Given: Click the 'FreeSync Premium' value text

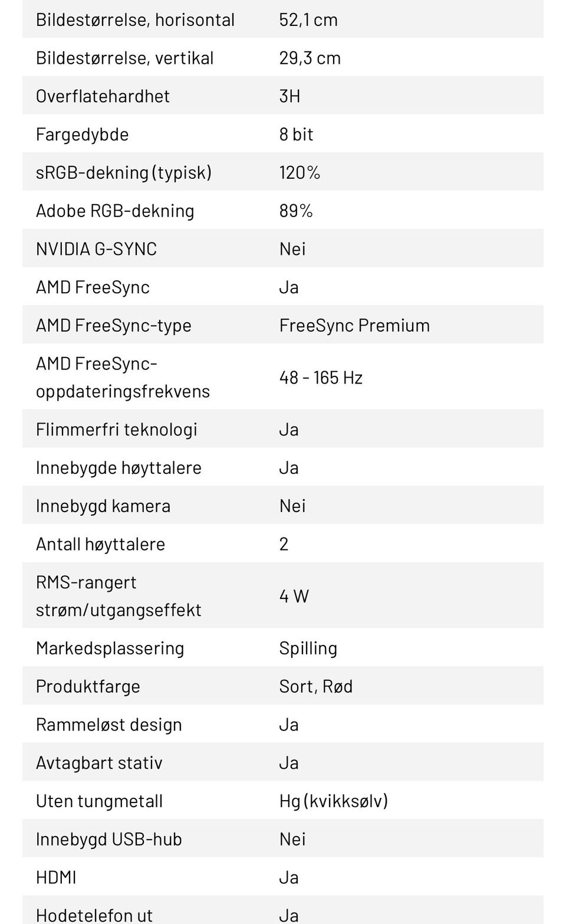Looking at the screenshot, I should 354,325.
